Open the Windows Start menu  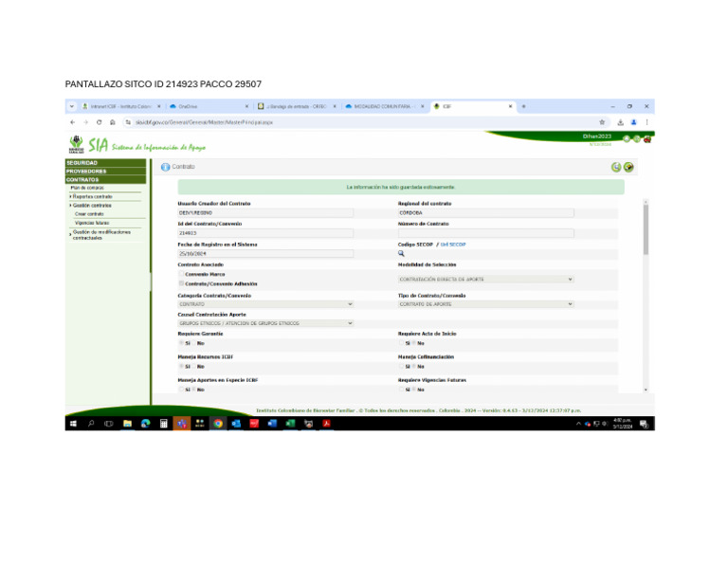coord(73,424)
